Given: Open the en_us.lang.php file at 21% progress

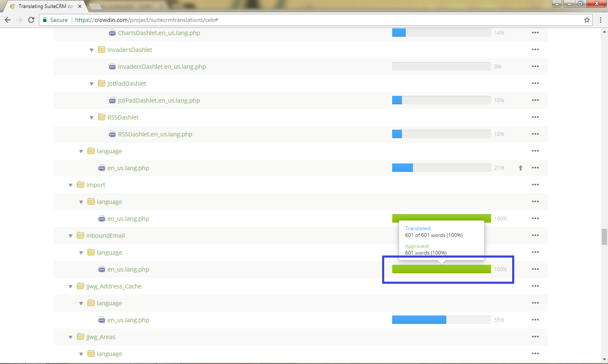Looking at the screenshot, I should 128,168.
